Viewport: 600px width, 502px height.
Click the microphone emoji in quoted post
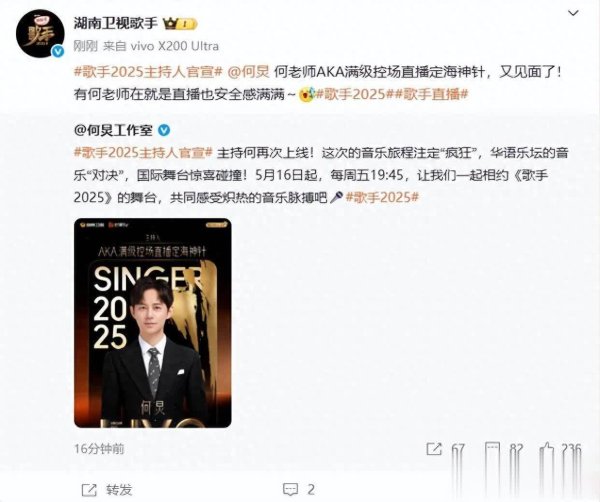point(336,197)
